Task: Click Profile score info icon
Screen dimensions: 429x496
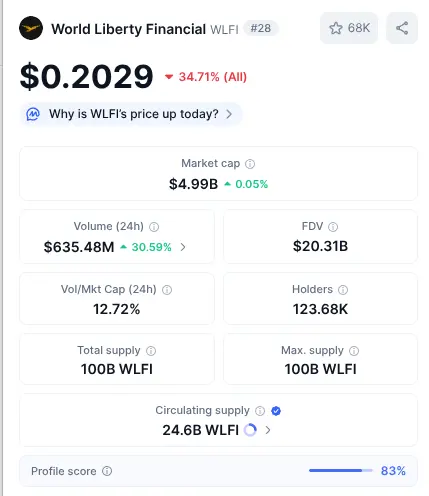Action: coord(107,471)
